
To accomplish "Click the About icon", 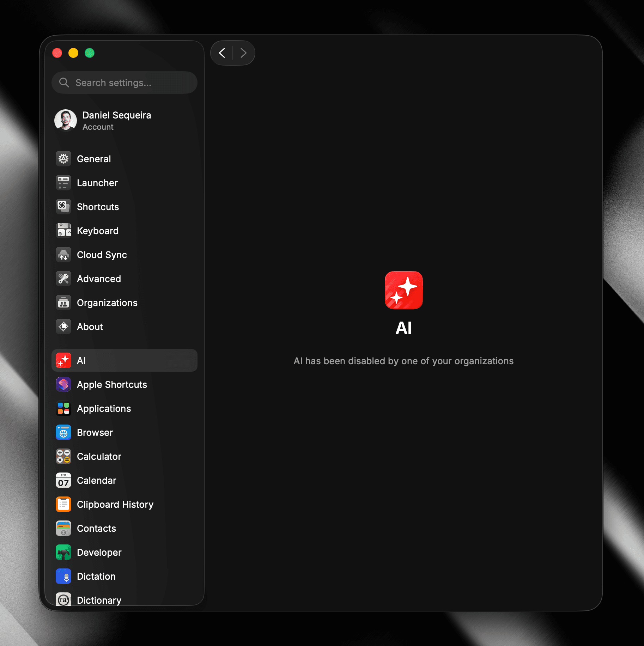I will pyautogui.click(x=63, y=327).
